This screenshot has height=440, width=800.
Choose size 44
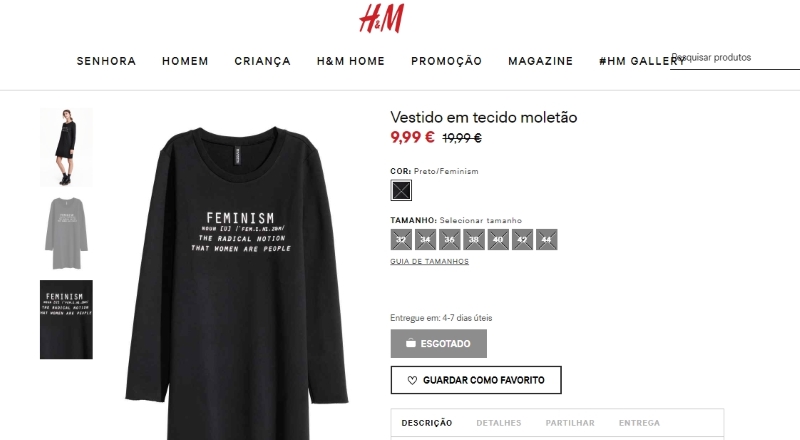point(546,239)
